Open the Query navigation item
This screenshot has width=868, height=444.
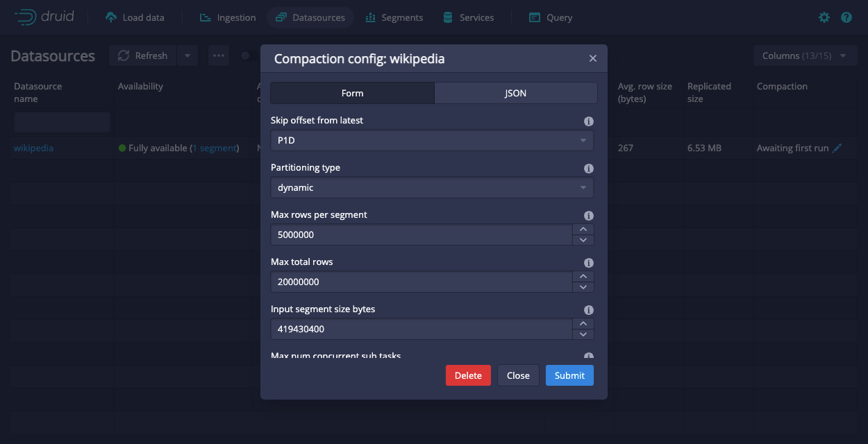(550, 17)
